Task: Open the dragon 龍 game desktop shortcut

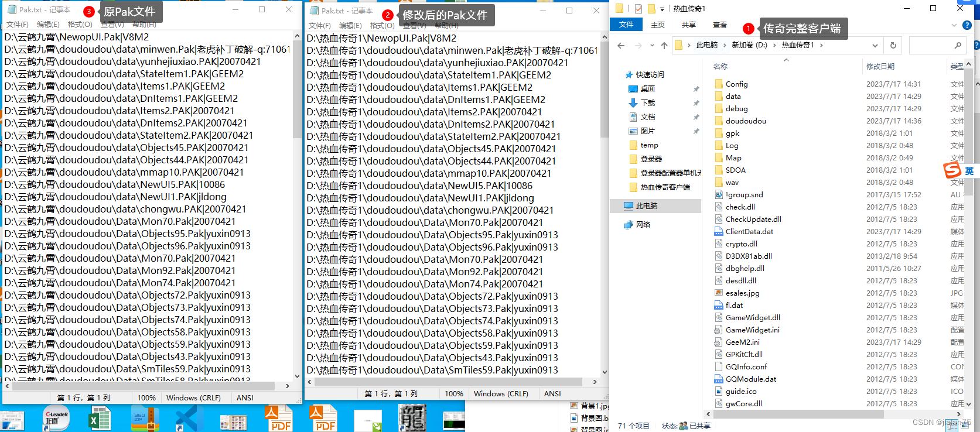Action: coord(412,418)
